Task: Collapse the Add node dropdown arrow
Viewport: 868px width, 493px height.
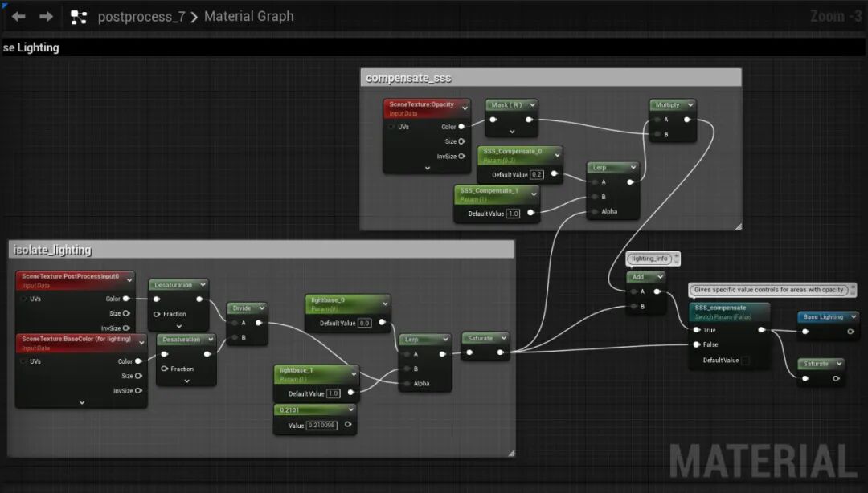Action: click(660, 277)
